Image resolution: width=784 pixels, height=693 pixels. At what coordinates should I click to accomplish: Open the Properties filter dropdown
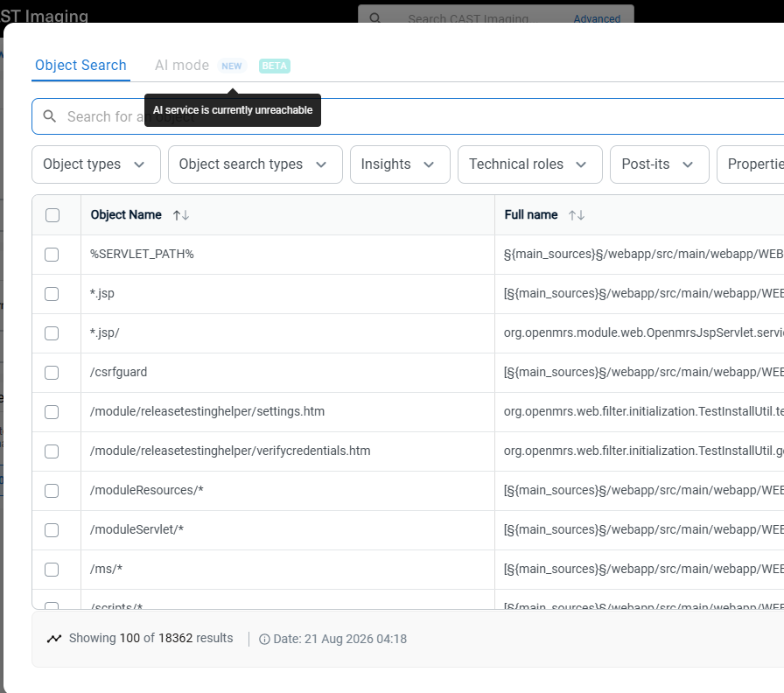[751, 164]
